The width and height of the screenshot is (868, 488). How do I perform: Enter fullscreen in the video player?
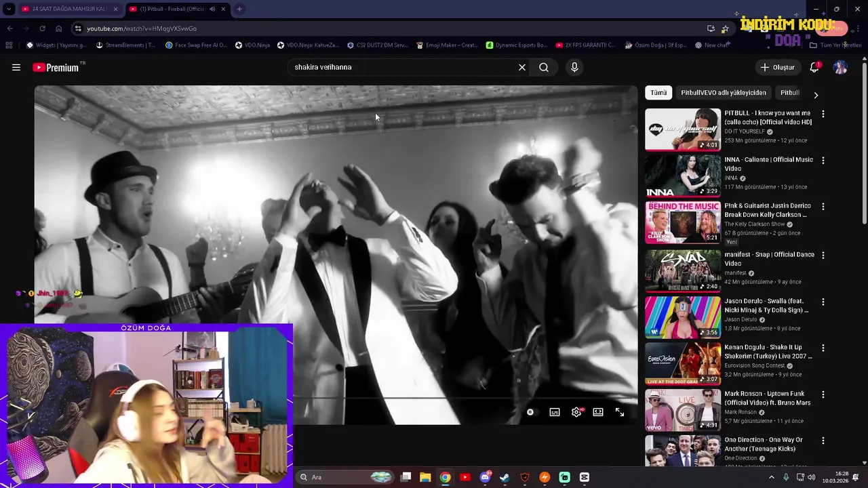coord(620,412)
